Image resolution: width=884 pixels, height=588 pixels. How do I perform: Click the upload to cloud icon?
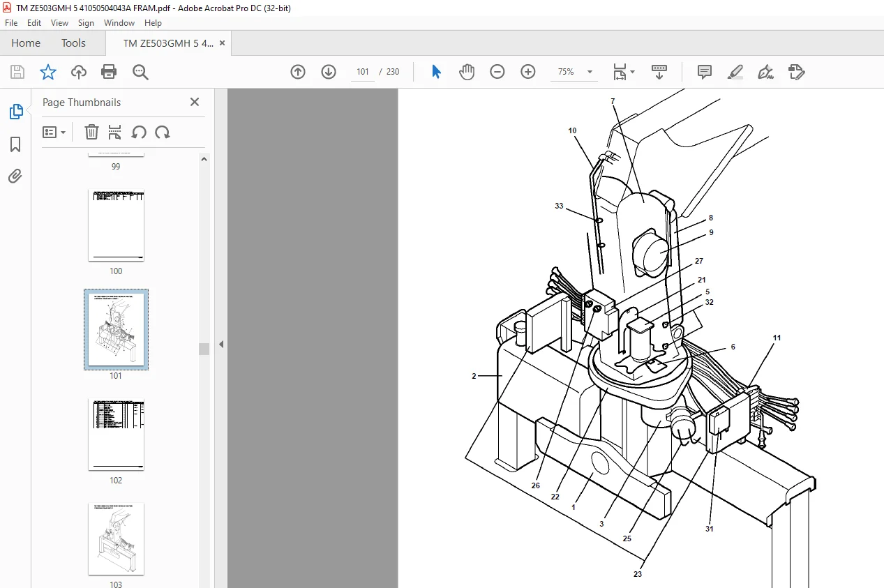78,72
